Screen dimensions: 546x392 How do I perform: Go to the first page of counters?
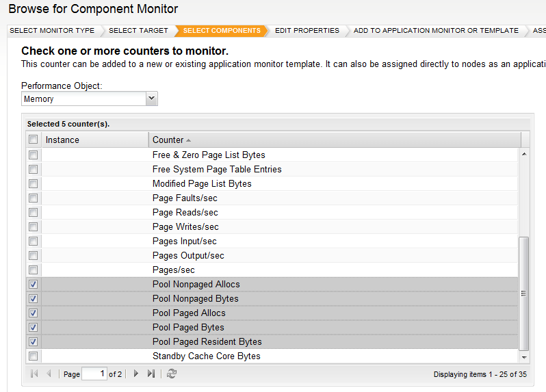[34, 374]
